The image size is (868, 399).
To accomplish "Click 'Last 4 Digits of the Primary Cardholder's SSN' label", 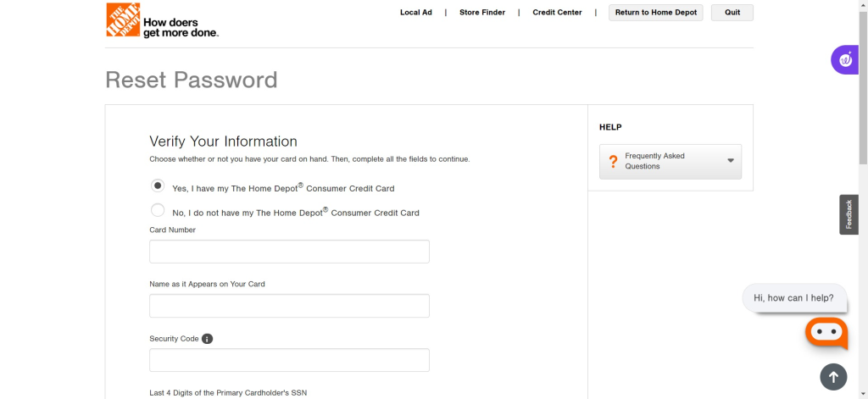I will [x=228, y=393].
